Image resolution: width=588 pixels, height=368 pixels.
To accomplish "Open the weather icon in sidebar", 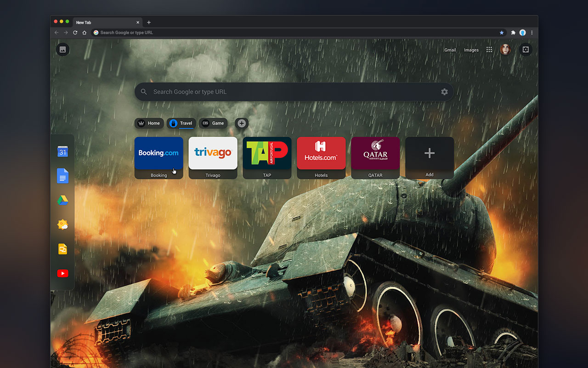I will [62, 225].
